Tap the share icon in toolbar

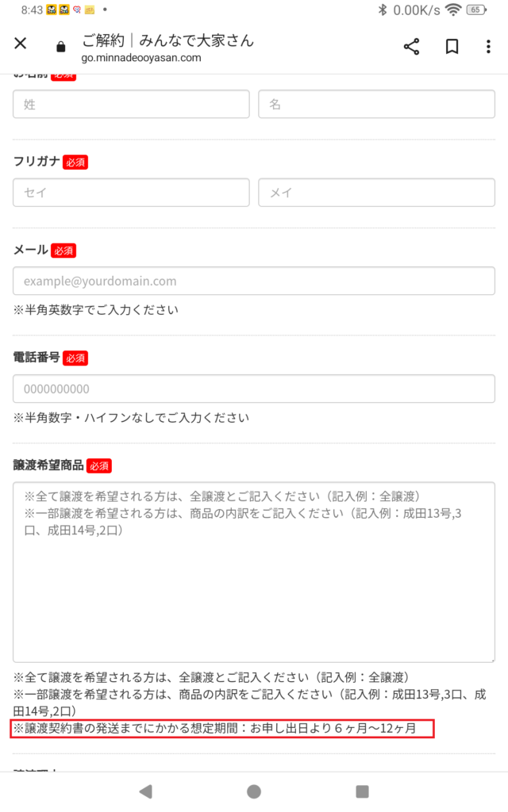tap(411, 47)
